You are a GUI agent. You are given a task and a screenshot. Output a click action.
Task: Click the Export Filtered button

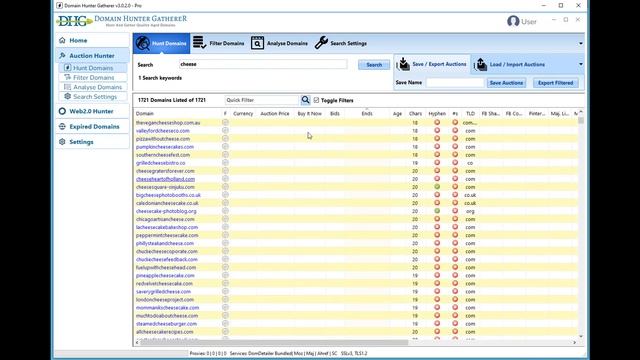[556, 83]
